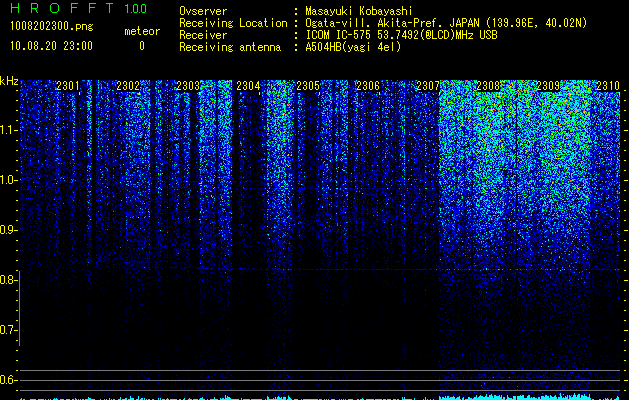Click the kHz axis unit label
This screenshot has height=400, width=629.
point(9,81)
